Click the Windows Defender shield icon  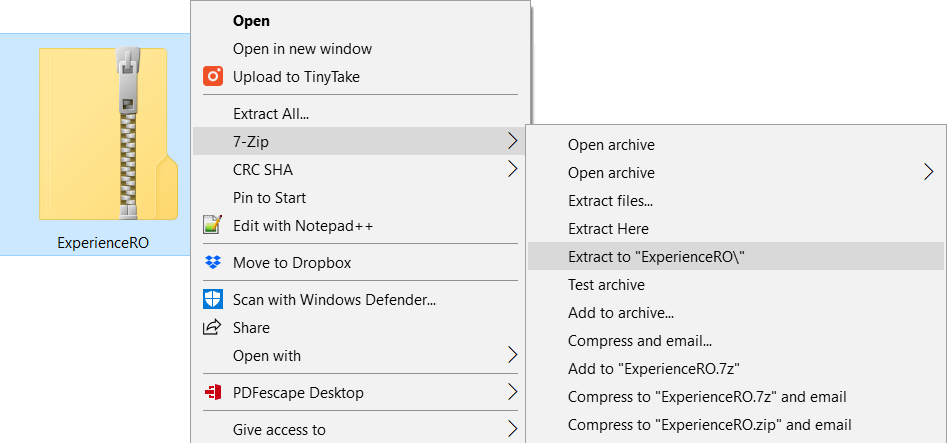[x=212, y=299]
